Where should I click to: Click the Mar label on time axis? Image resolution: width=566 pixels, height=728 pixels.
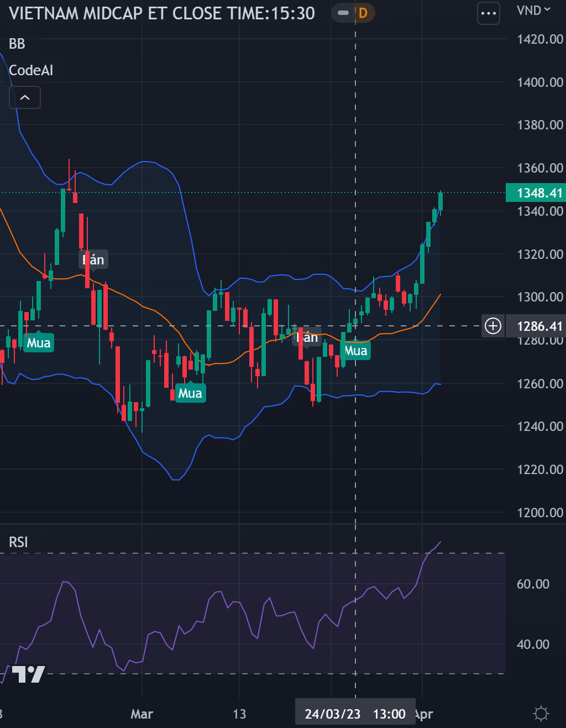coord(141,714)
